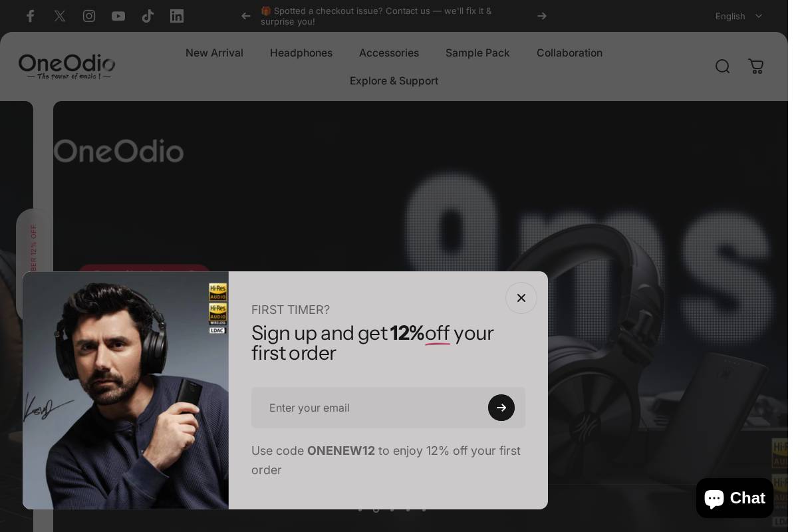Open the Accessories menu
The height and width of the screenshot is (532, 798).
click(x=389, y=53)
